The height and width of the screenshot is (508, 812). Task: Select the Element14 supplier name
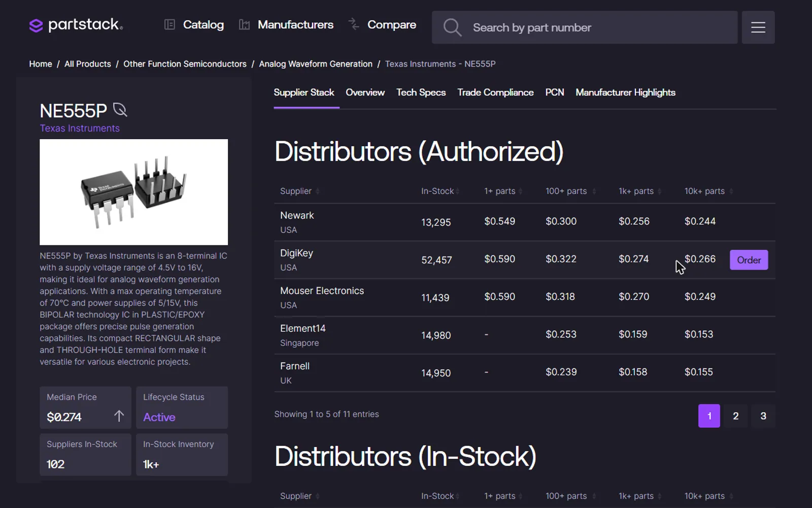[303, 328]
